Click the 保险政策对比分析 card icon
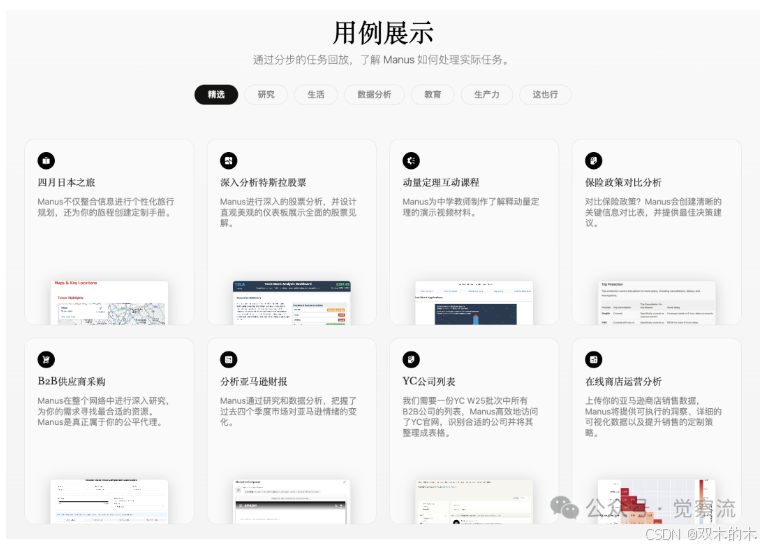The height and width of the screenshot is (548, 764). point(593,160)
